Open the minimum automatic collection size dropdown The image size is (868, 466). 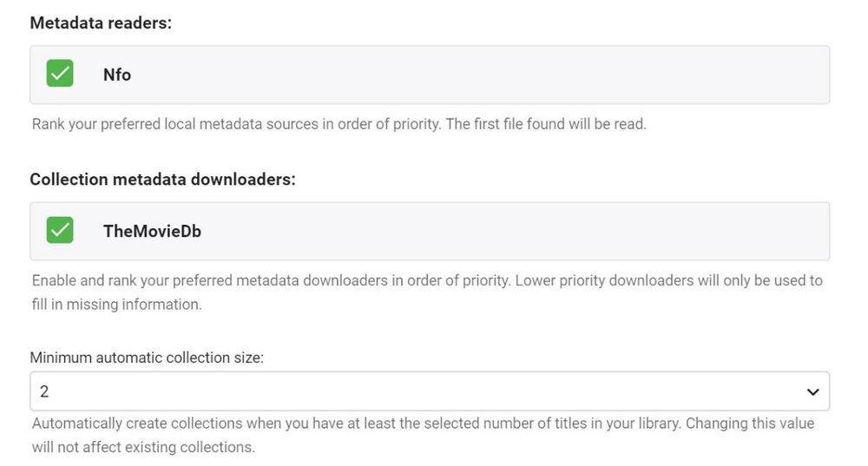tap(429, 391)
